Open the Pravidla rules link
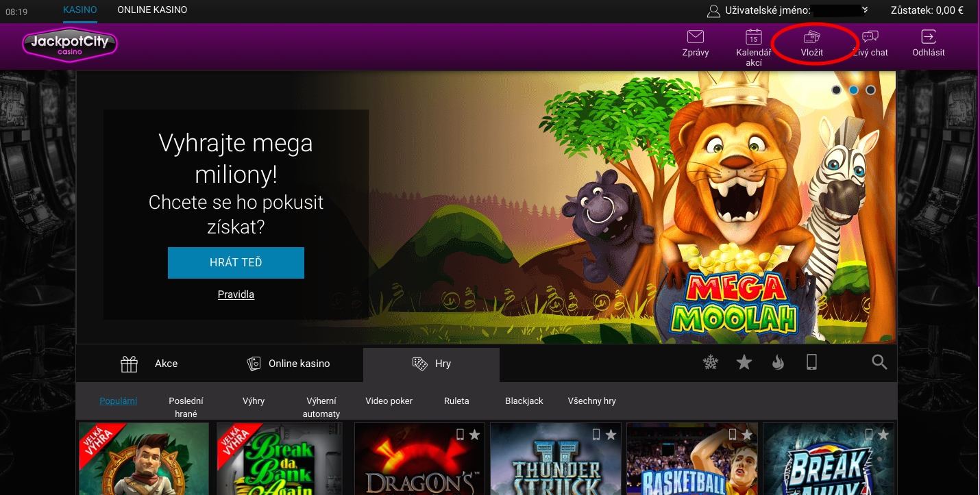The image size is (980, 495). click(236, 294)
